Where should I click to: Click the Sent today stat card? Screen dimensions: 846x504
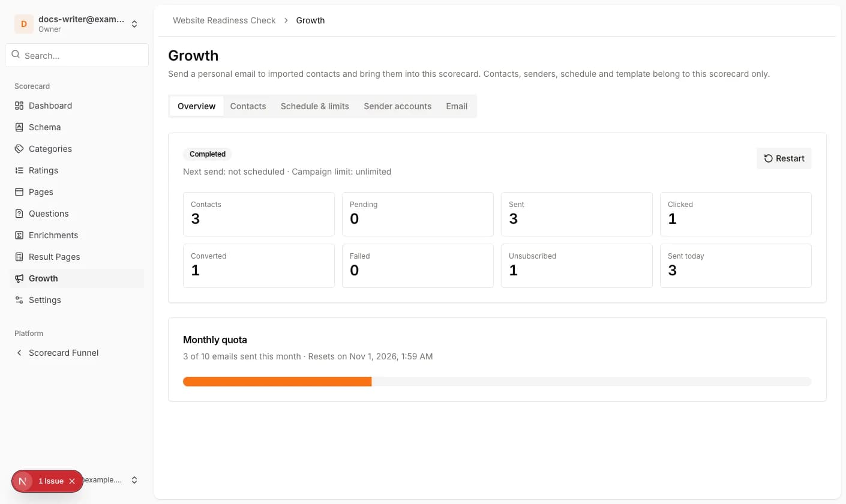(x=736, y=266)
